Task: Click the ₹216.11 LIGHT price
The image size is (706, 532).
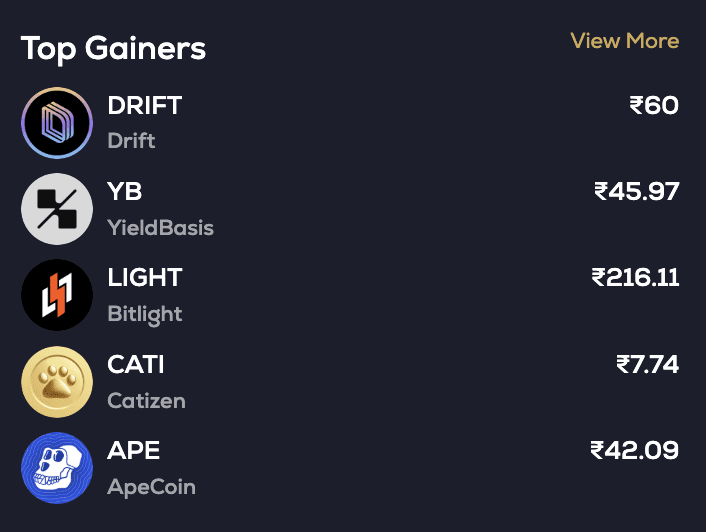Action: (x=635, y=277)
